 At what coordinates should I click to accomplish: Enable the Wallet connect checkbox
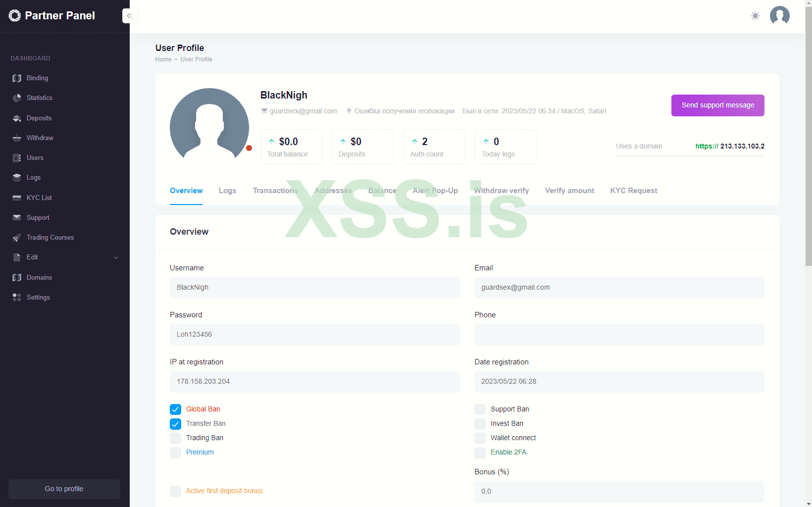pyautogui.click(x=480, y=438)
